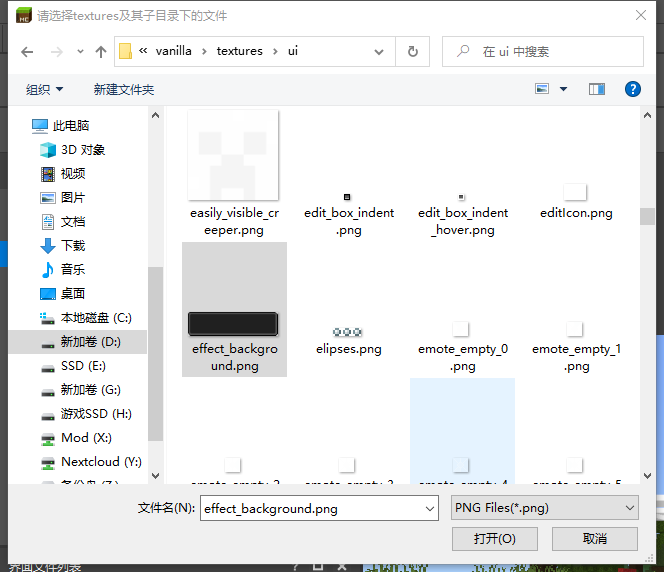Click the 取消 cancel button
The width and height of the screenshot is (664, 572).
594,539
